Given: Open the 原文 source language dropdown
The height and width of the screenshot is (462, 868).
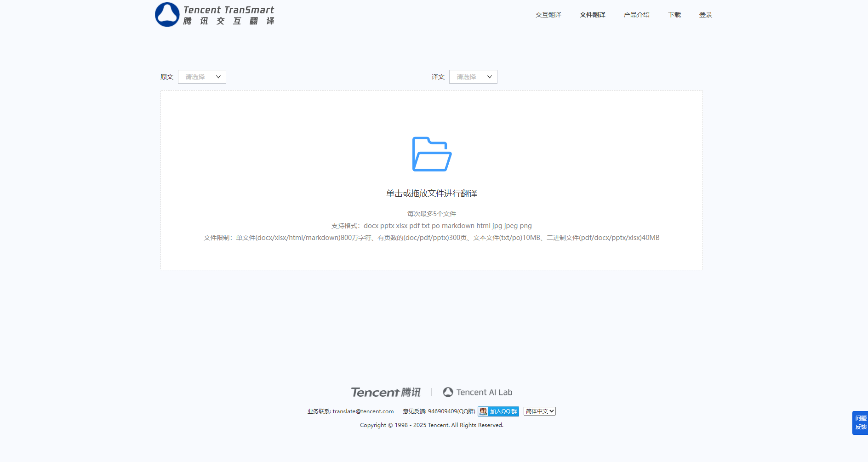Looking at the screenshot, I should point(201,76).
